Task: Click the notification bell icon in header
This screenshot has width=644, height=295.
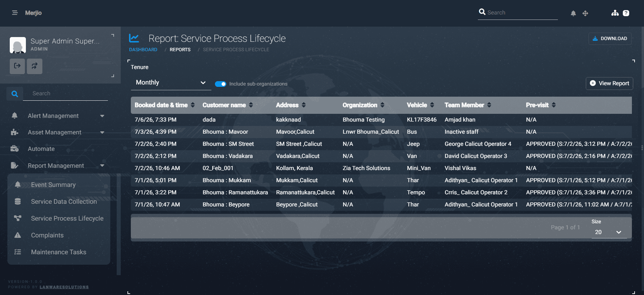Action: [573, 13]
